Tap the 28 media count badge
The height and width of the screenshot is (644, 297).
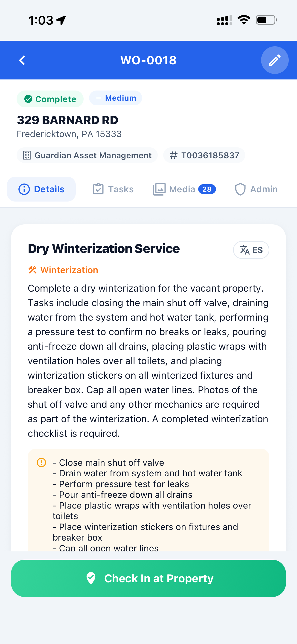pos(207,189)
